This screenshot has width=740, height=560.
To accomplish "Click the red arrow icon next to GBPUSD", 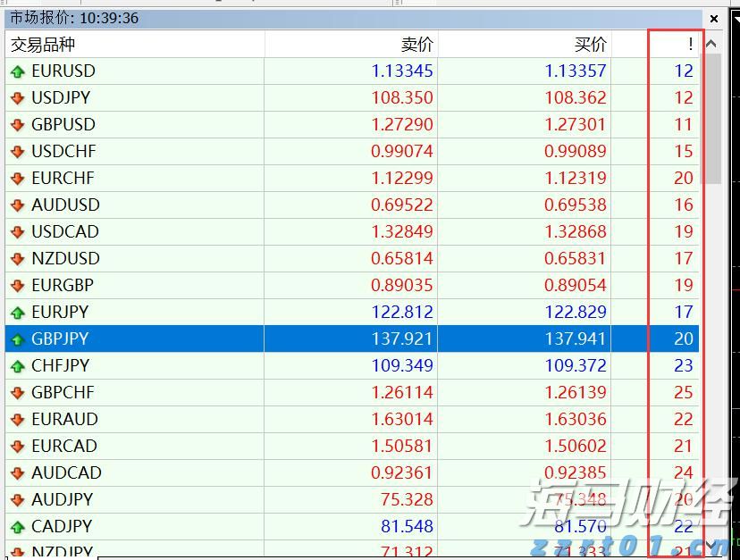I will tap(17, 125).
